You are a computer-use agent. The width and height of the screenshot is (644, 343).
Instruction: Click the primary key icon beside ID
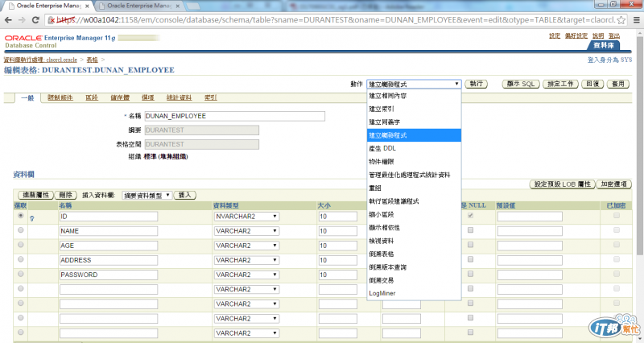[31, 218]
